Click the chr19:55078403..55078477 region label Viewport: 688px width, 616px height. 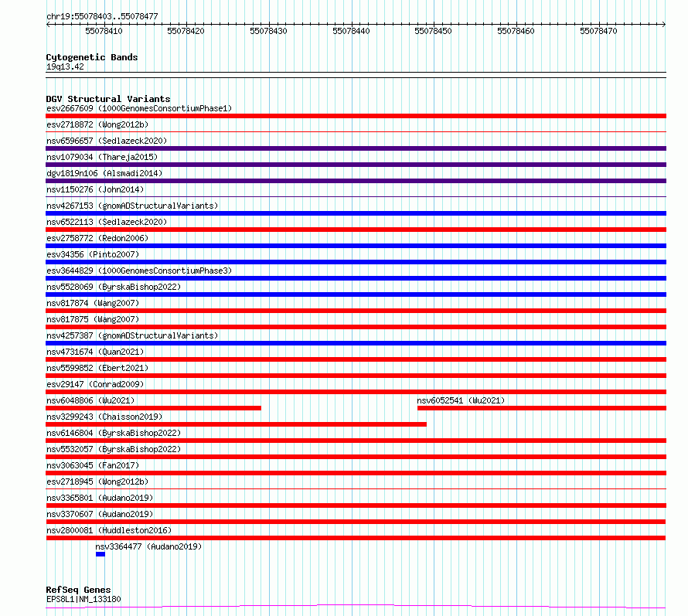(x=102, y=16)
